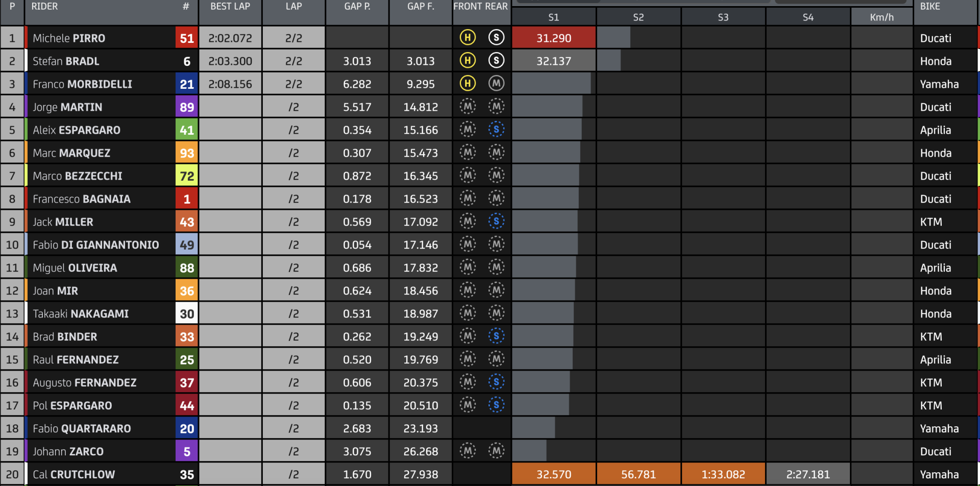The height and width of the screenshot is (486, 980).
Task: Click Pirro's front hard tyre icon
Action: [468, 38]
